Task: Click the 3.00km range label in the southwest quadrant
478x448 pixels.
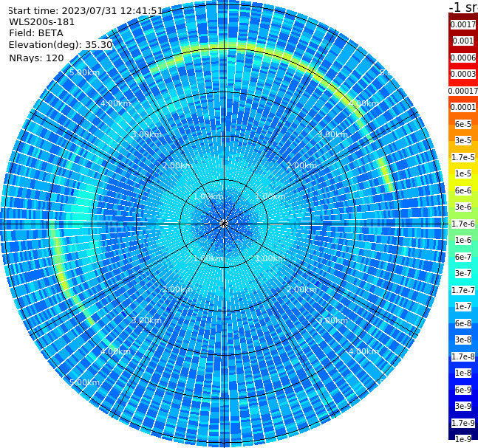Action: pos(146,320)
